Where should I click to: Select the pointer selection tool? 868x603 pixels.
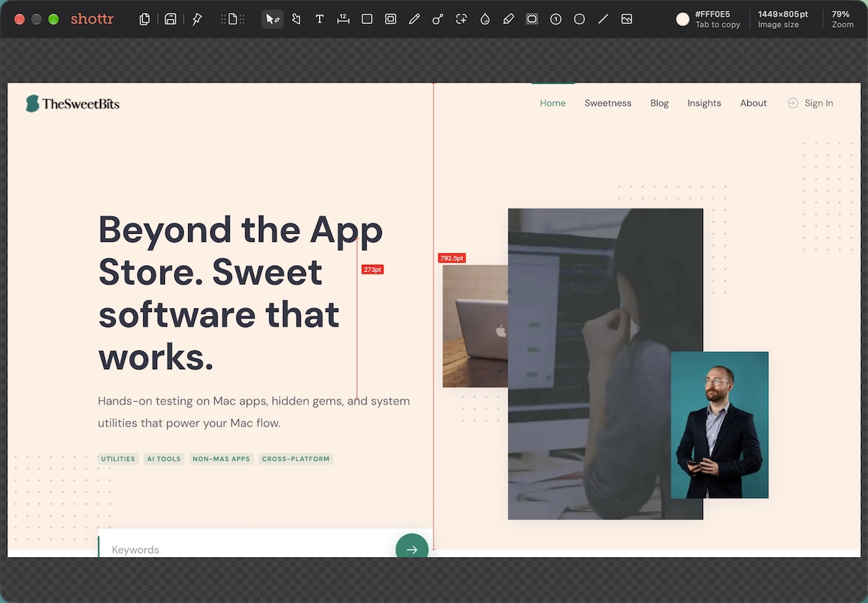273,20
